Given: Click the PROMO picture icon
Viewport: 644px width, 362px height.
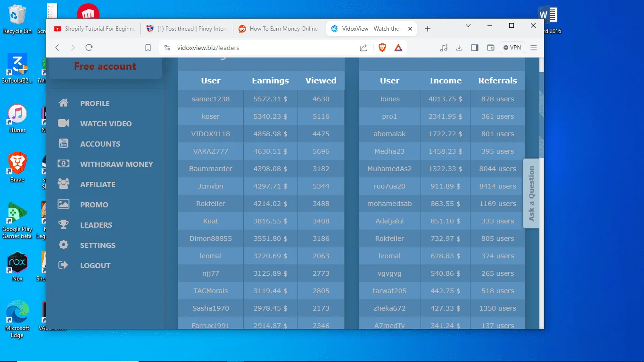Looking at the screenshot, I should 64,205.
